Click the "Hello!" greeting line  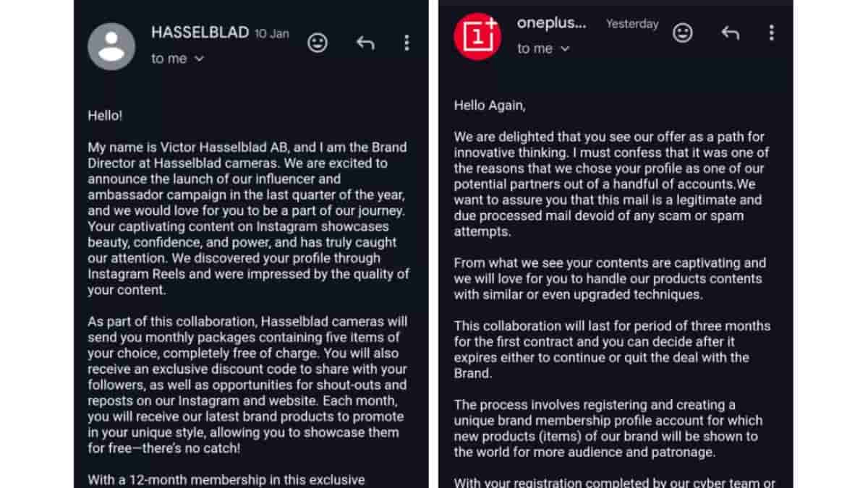pyautogui.click(x=106, y=115)
